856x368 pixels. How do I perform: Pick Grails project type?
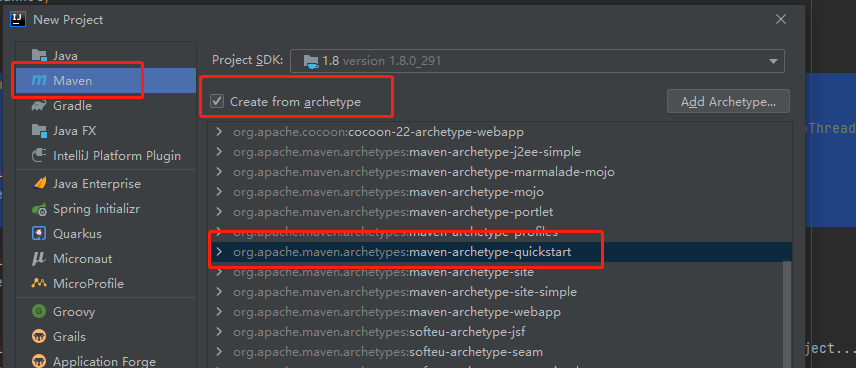pos(106,337)
